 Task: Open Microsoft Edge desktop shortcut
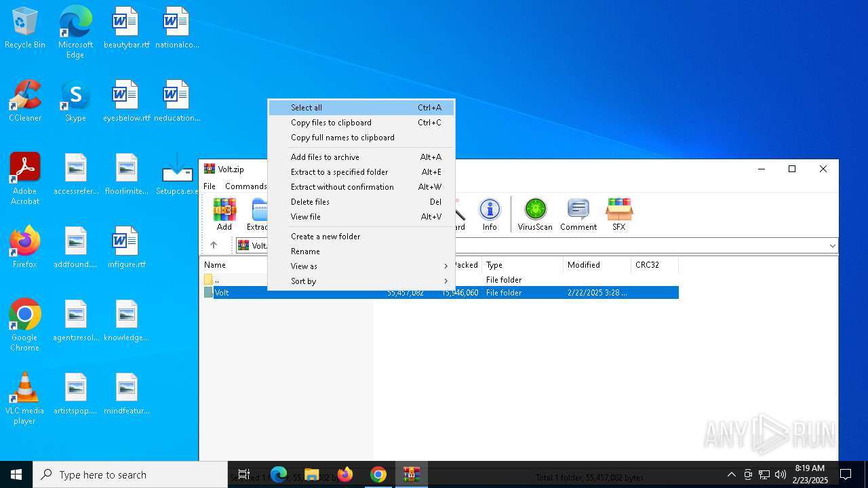[75, 33]
